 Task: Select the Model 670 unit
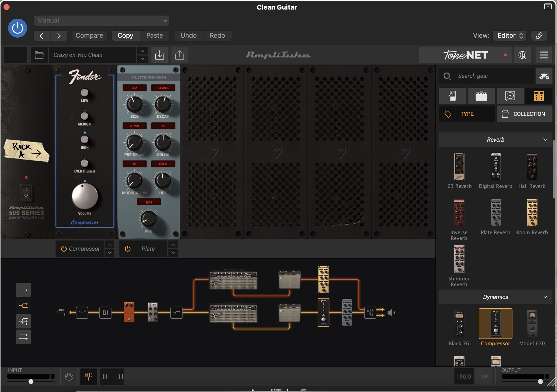click(x=532, y=328)
